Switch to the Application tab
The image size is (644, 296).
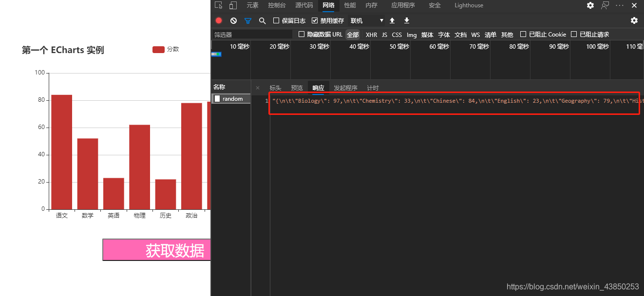click(x=403, y=5)
